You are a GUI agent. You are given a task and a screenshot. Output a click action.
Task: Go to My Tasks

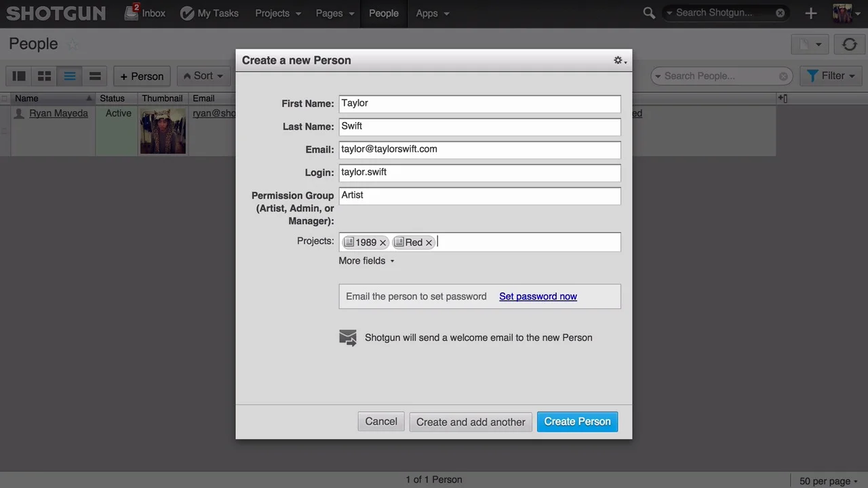210,13
